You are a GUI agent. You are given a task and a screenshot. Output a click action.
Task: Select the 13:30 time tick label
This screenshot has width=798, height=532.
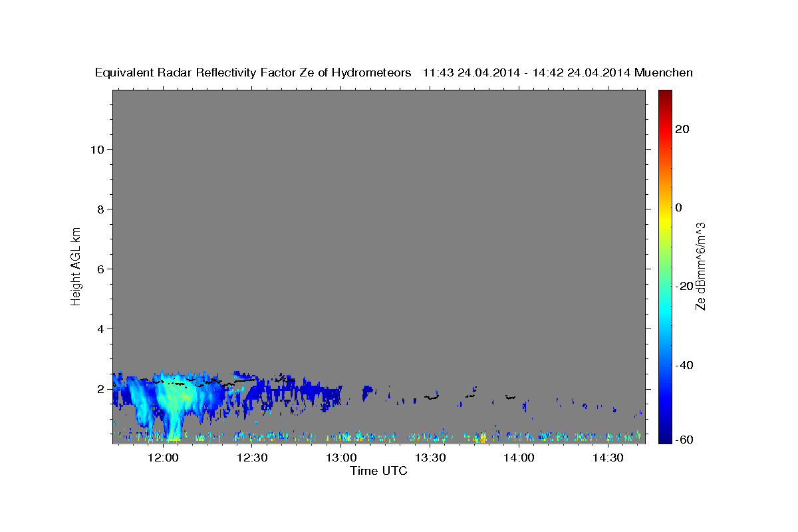(430, 458)
